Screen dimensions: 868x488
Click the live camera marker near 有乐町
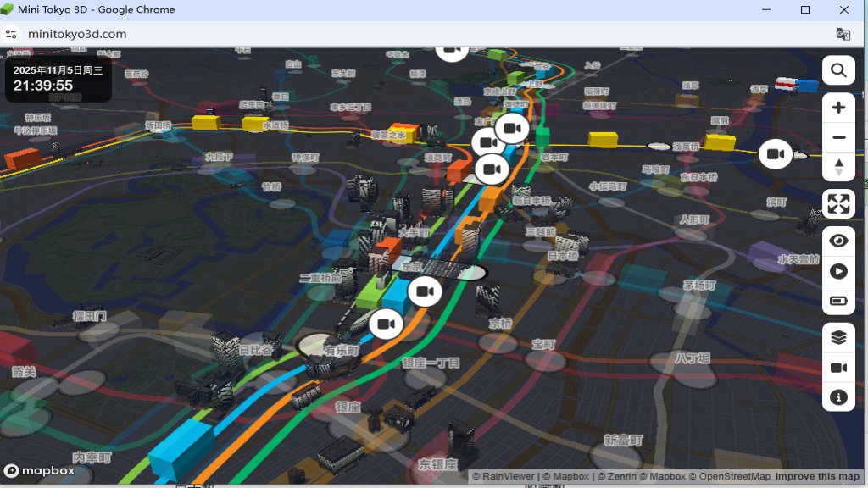click(x=386, y=324)
